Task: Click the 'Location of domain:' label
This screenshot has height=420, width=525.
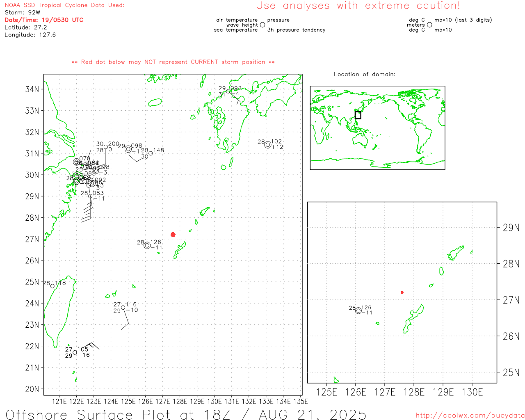Action: 365,75
